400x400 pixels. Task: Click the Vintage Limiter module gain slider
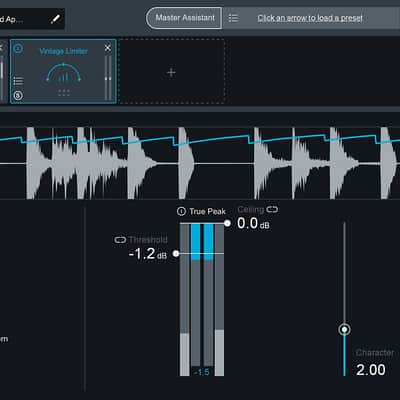(x=108, y=78)
